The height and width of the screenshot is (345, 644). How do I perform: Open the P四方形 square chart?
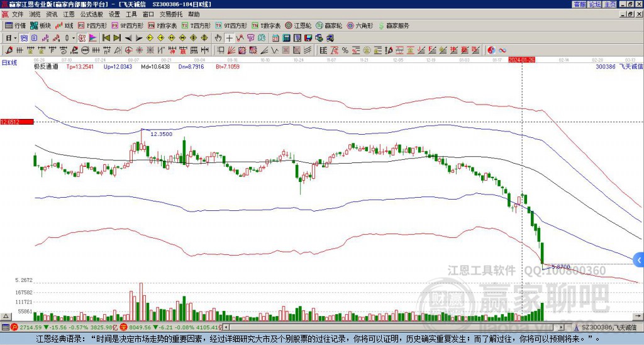92,26
